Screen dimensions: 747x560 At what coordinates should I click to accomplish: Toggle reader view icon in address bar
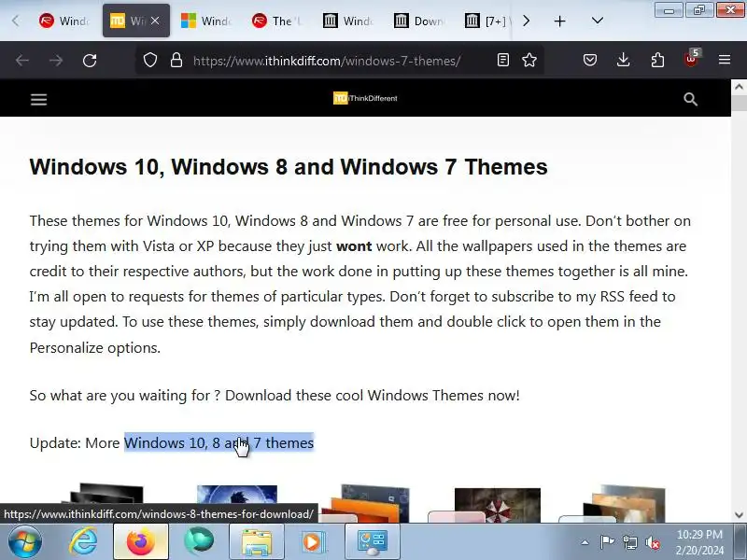503,60
